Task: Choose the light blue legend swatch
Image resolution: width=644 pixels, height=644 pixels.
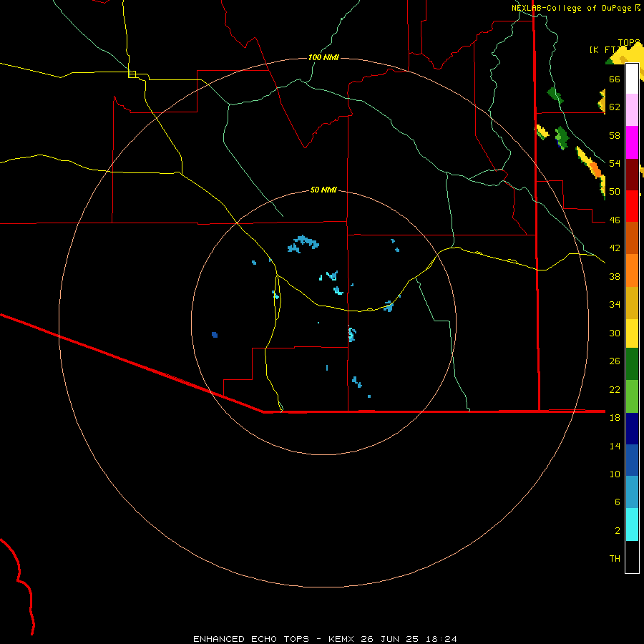Action: pyautogui.click(x=632, y=492)
